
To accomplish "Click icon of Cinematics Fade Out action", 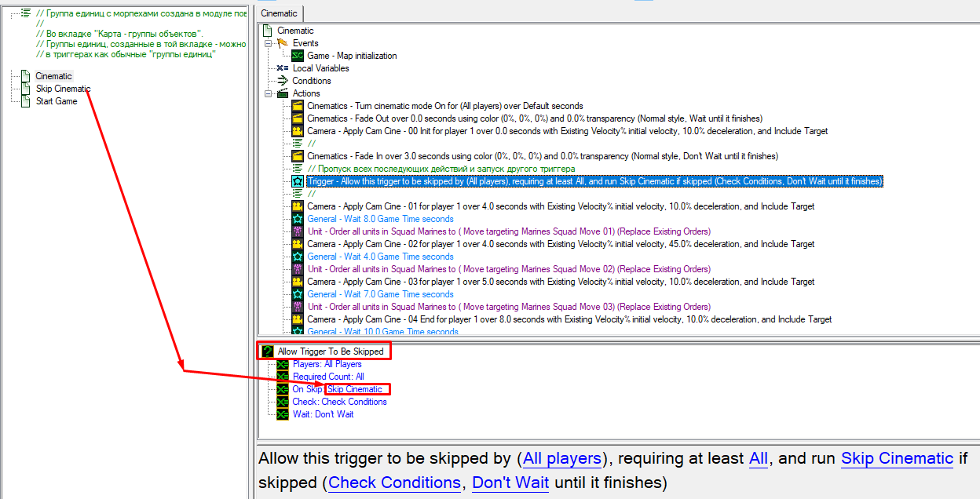I will pyautogui.click(x=298, y=118).
